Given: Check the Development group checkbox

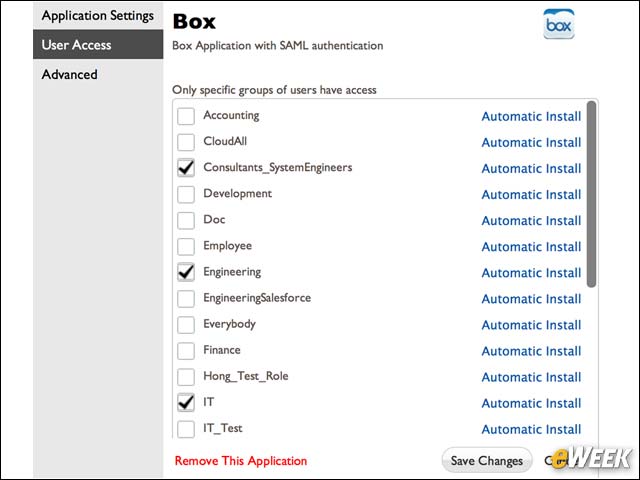Looking at the screenshot, I should [x=186, y=194].
